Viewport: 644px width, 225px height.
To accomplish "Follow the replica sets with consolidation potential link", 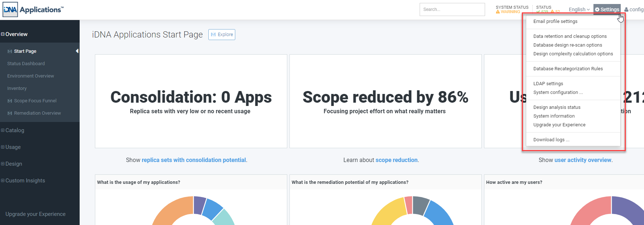I will point(194,160).
